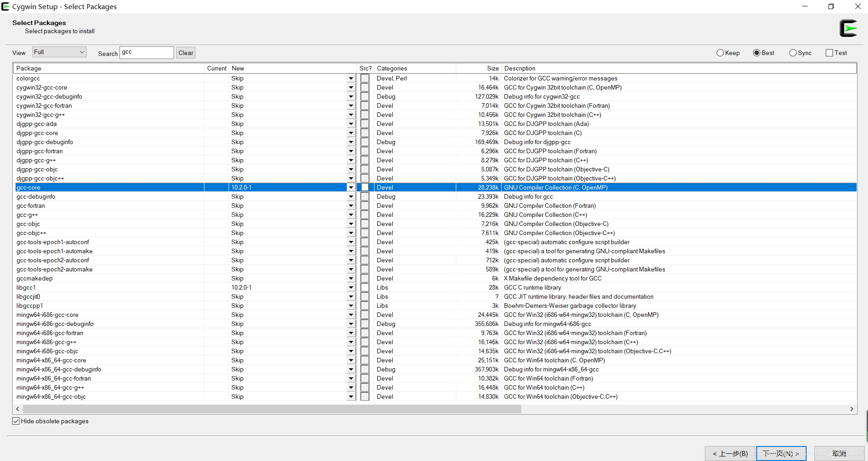Open version dropdown for gcc-g++
This screenshot has height=461, width=868.
pyautogui.click(x=351, y=215)
